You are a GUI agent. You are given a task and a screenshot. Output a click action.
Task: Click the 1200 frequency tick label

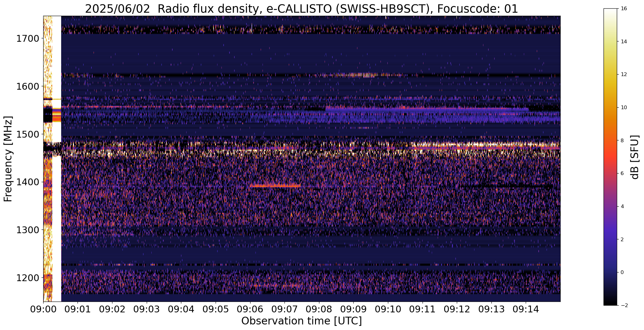pyautogui.click(x=27, y=278)
